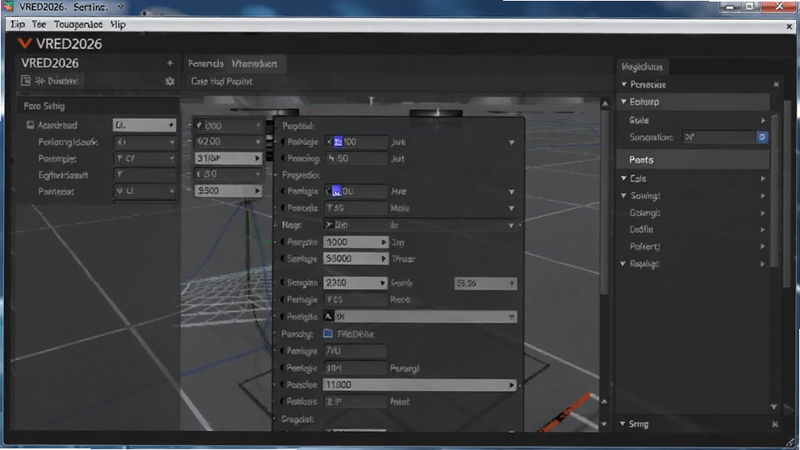Click the arrow icon inside the dropdown above the 1000 field
The height and width of the screenshot is (450, 800).
click(x=329, y=225)
